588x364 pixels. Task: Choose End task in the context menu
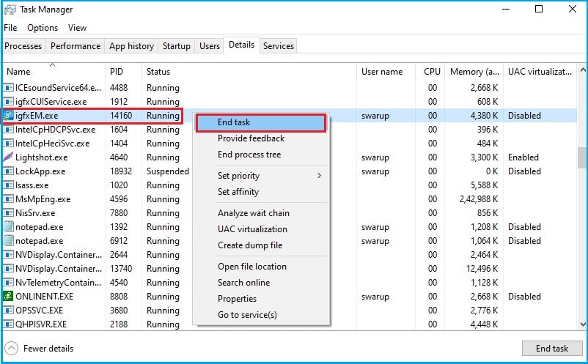point(261,122)
